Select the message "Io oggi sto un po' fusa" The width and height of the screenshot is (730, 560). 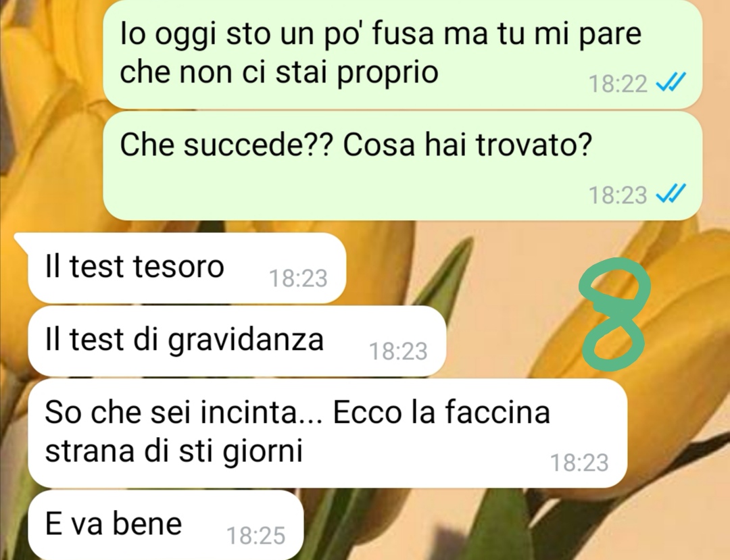click(402, 54)
